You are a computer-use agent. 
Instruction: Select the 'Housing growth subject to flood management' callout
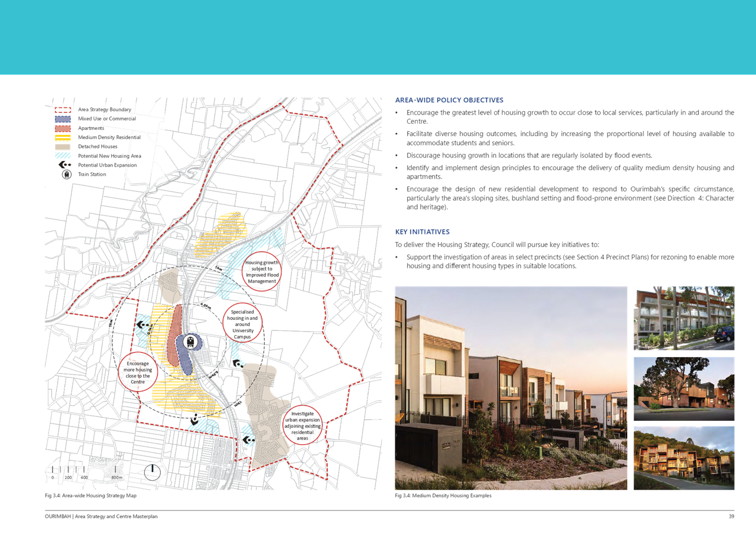click(x=261, y=272)
